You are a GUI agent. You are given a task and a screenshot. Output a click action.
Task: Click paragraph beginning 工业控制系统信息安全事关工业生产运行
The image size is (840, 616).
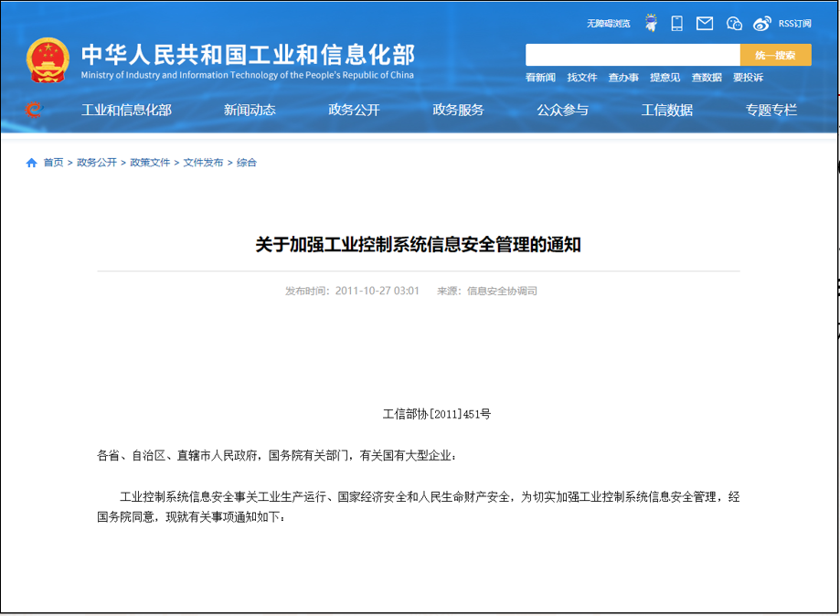tap(418, 506)
